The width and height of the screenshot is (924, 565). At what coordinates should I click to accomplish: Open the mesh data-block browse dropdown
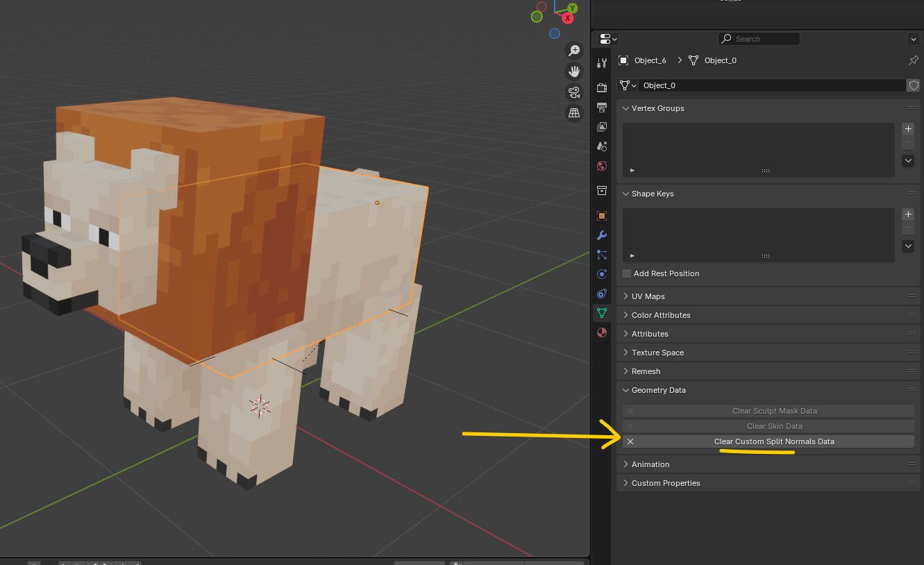pyautogui.click(x=628, y=85)
